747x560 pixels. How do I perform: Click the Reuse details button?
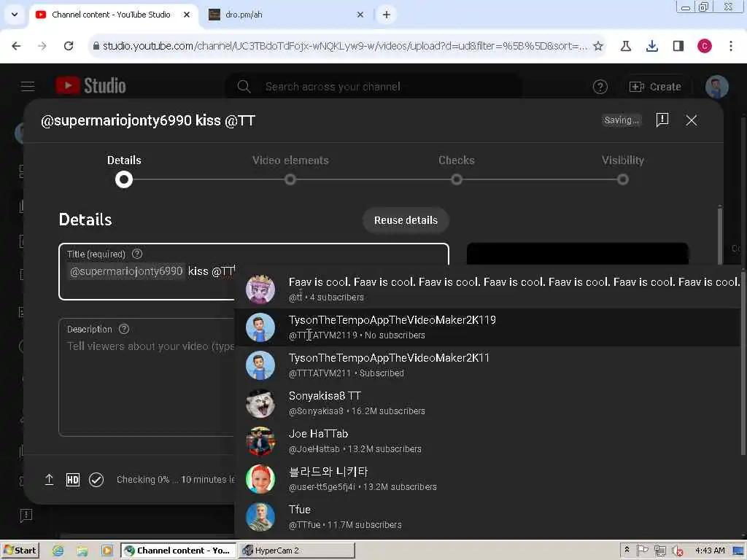coord(406,220)
